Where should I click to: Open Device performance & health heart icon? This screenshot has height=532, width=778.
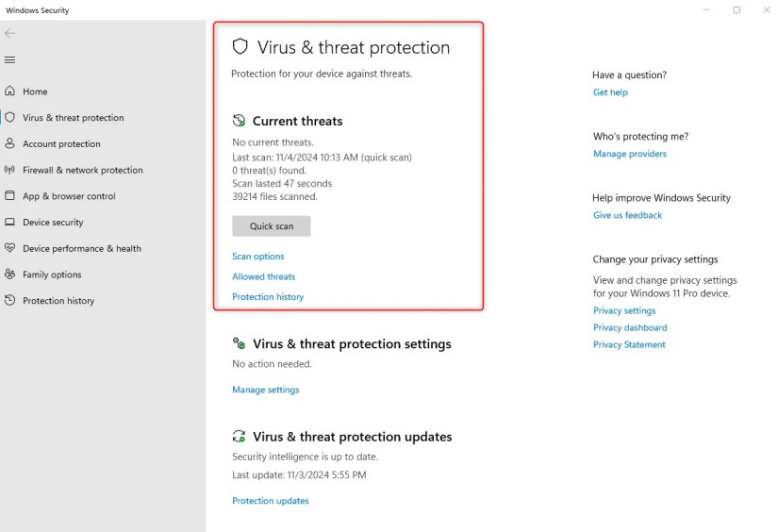coord(10,249)
